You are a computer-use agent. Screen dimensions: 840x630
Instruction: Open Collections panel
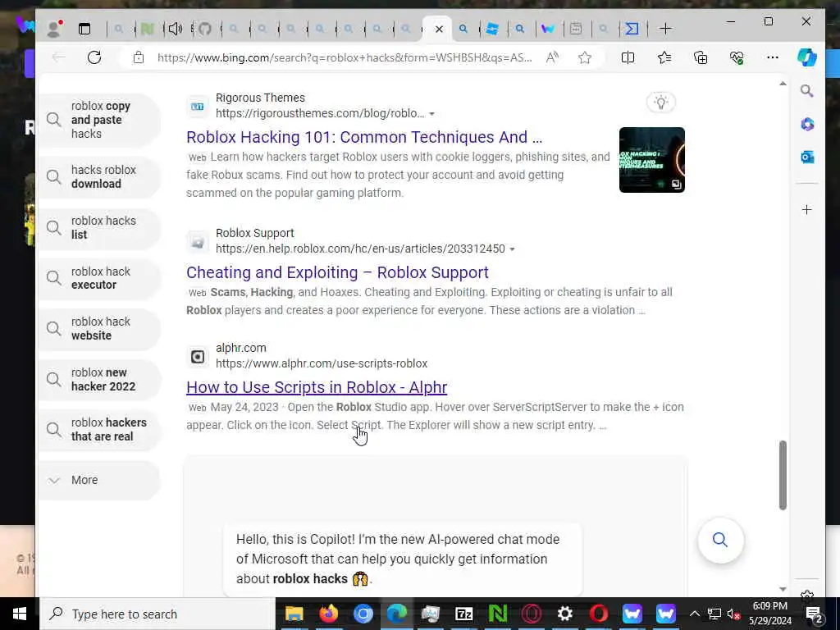click(701, 57)
